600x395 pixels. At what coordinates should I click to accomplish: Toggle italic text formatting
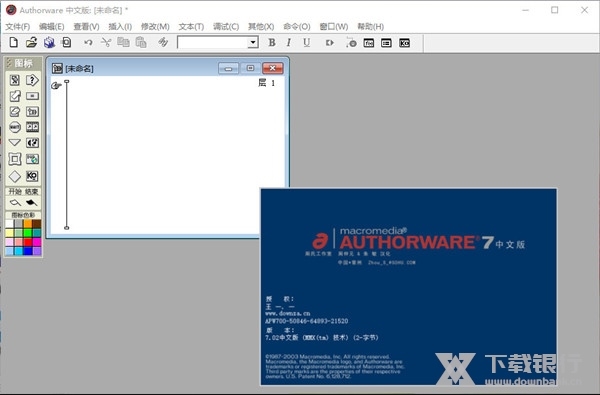click(289, 42)
